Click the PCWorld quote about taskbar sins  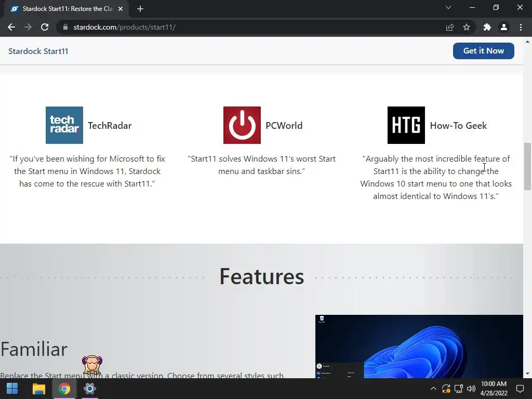coord(262,165)
